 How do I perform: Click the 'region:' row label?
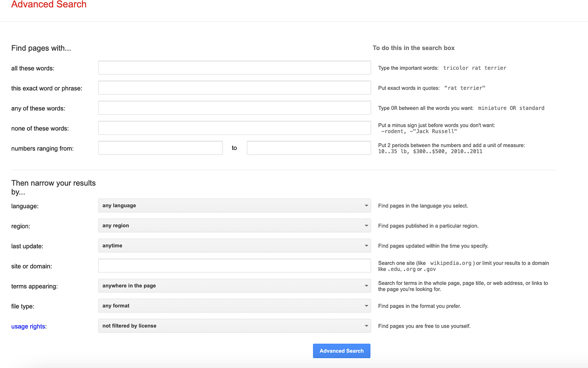[x=21, y=226]
